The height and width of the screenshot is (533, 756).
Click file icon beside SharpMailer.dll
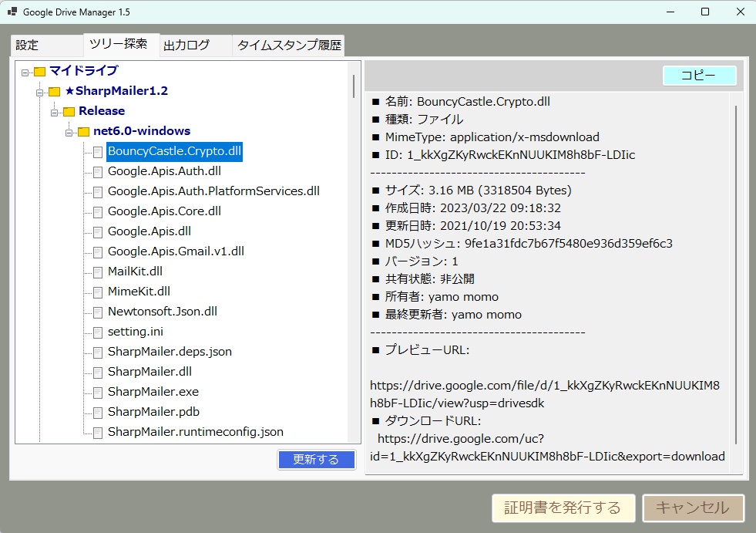(97, 373)
